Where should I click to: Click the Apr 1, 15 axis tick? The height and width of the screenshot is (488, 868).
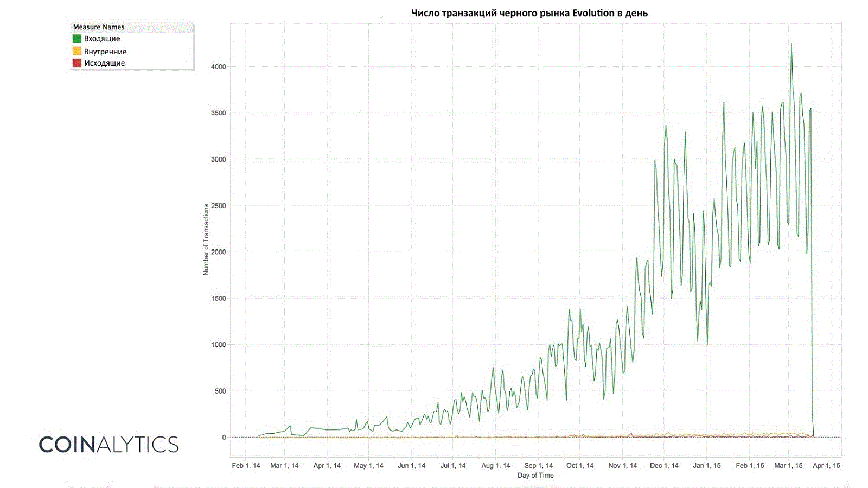tap(827, 465)
